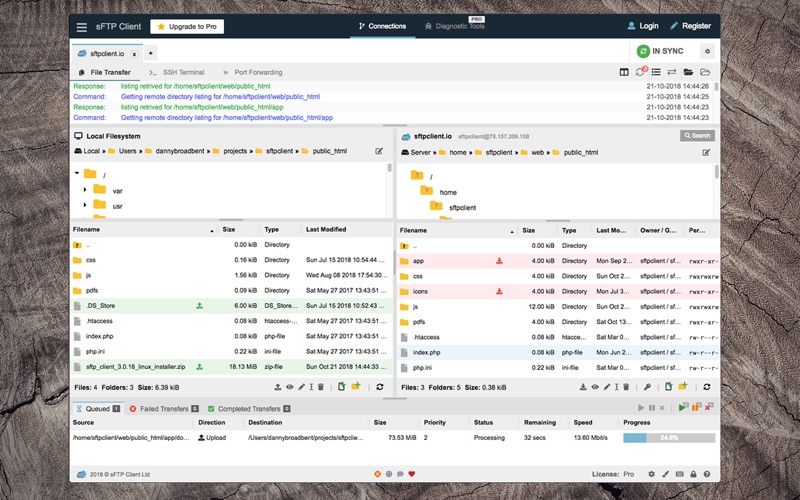Refresh the remote file listing
The width and height of the screenshot is (800, 500).
707,387
